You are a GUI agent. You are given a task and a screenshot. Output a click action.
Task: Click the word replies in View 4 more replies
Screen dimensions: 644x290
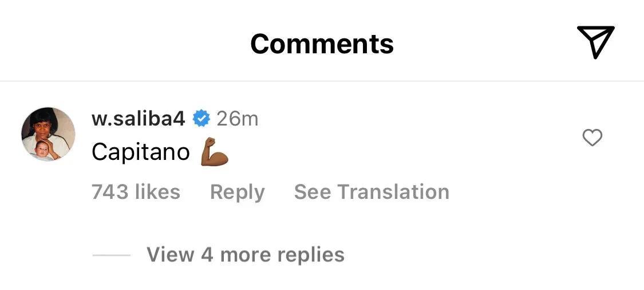click(311, 256)
